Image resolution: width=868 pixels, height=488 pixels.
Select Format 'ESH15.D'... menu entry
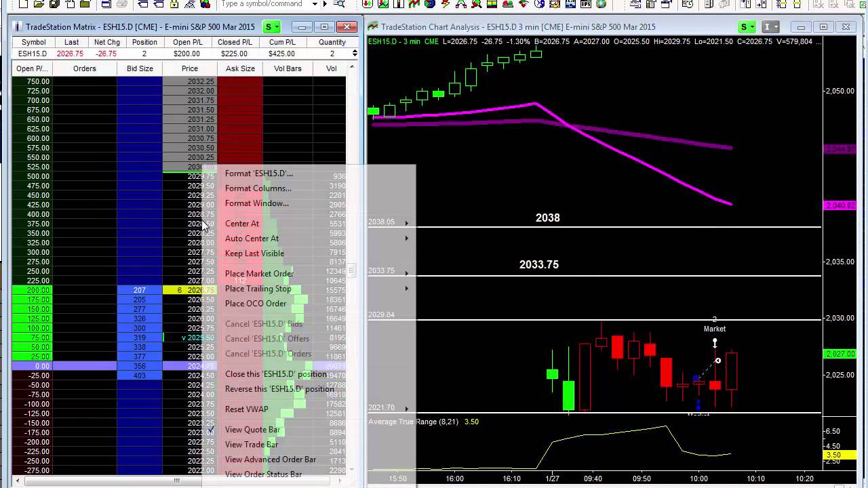[x=259, y=174]
